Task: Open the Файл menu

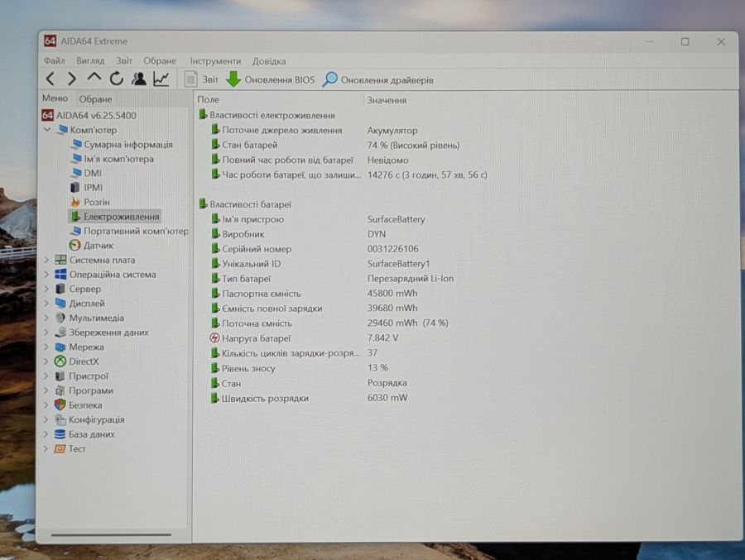Action: point(54,60)
